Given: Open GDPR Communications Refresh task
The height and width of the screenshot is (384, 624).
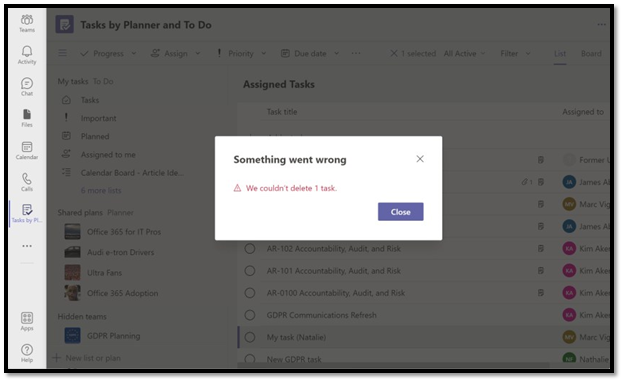Looking at the screenshot, I should coord(321,315).
